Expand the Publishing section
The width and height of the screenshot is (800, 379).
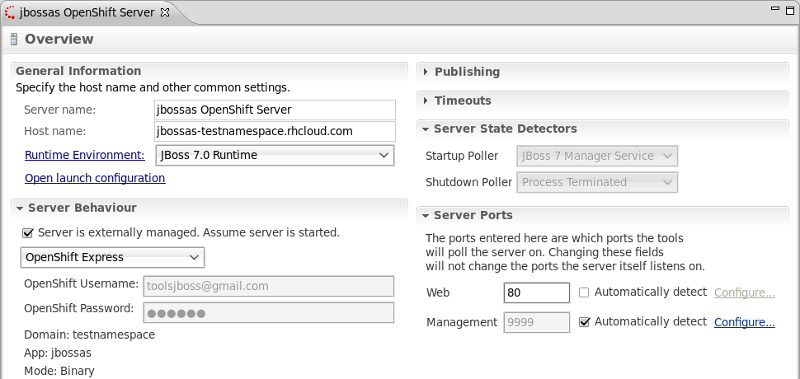tap(426, 72)
